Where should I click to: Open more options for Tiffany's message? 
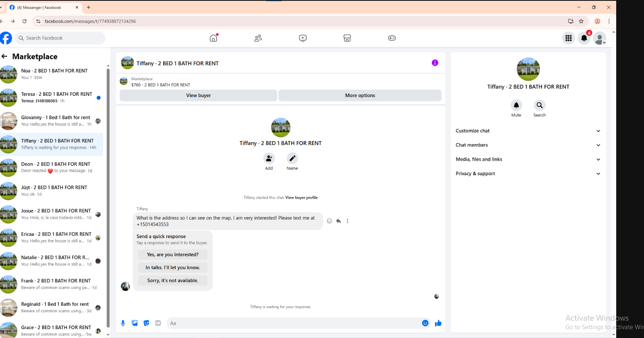(348, 221)
